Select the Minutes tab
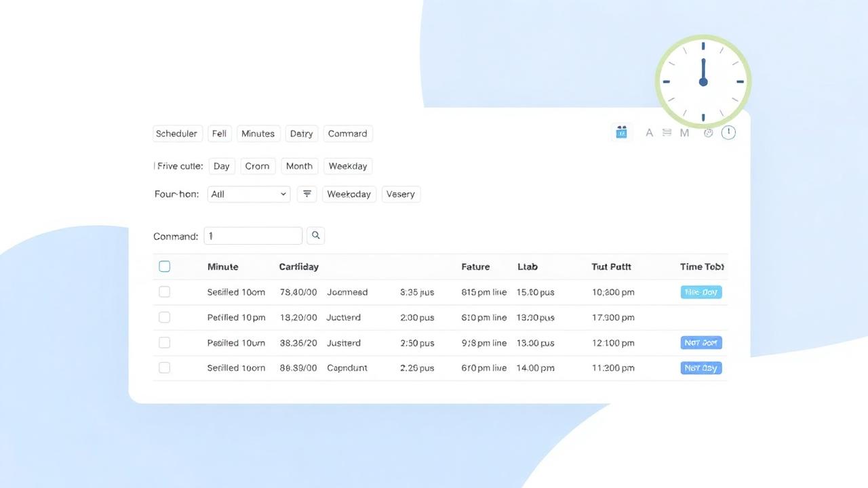This screenshot has height=488, width=868. click(x=258, y=134)
